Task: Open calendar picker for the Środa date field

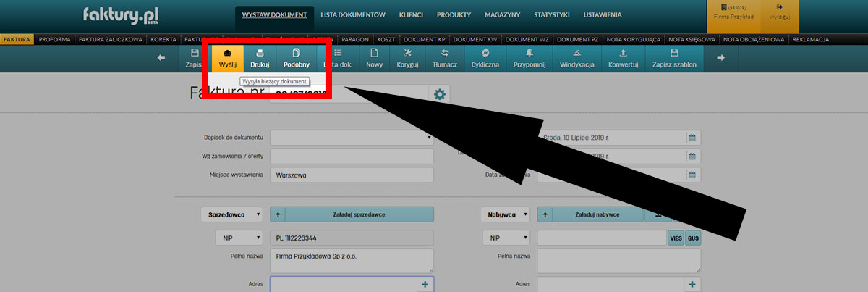Action: click(x=692, y=138)
